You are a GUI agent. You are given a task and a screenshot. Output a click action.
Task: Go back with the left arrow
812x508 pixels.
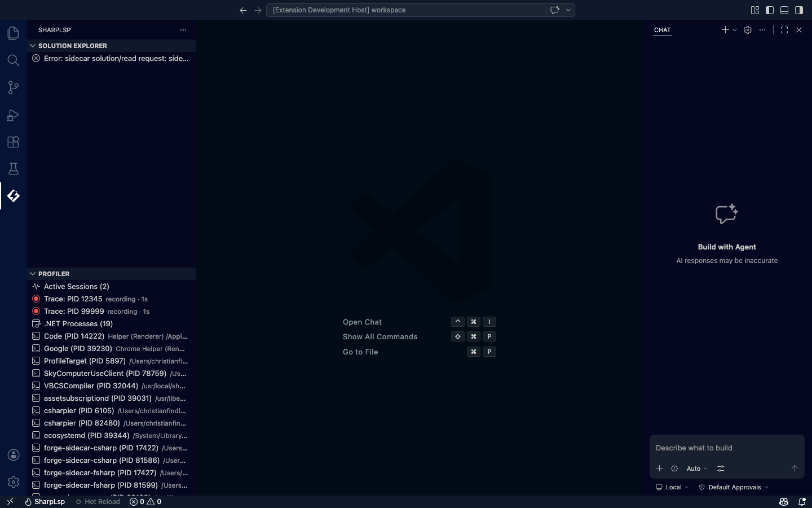click(243, 10)
